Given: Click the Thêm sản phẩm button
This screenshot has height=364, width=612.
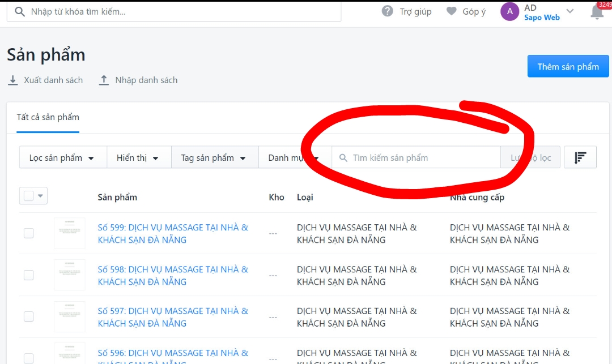Looking at the screenshot, I should tap(568, 66).
